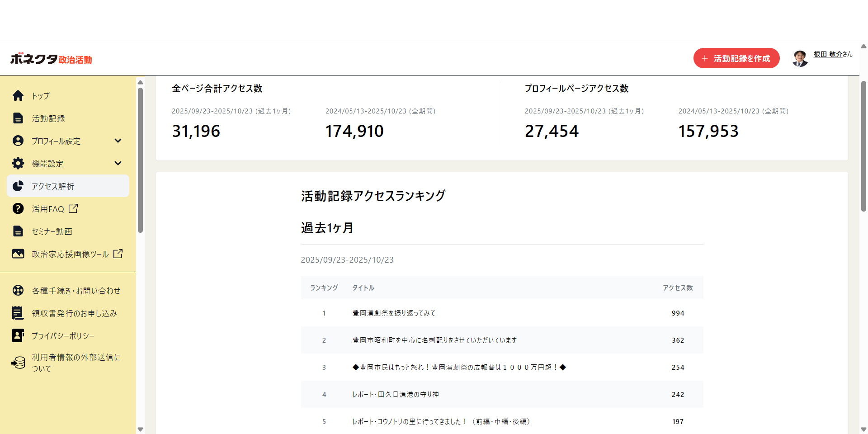Click the ボネクタ政治活動 logo
Screen dimensions: 868x434
tap(51, 59)
